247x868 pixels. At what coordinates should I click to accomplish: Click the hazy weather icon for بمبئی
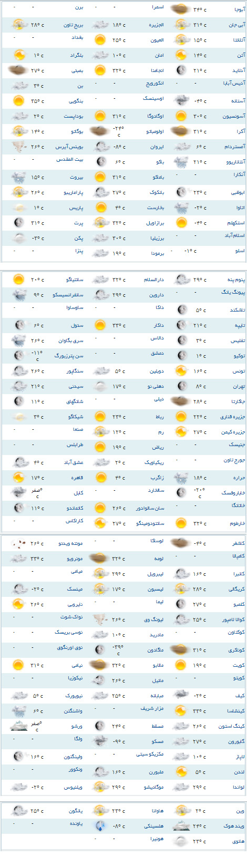pos(19,70)
